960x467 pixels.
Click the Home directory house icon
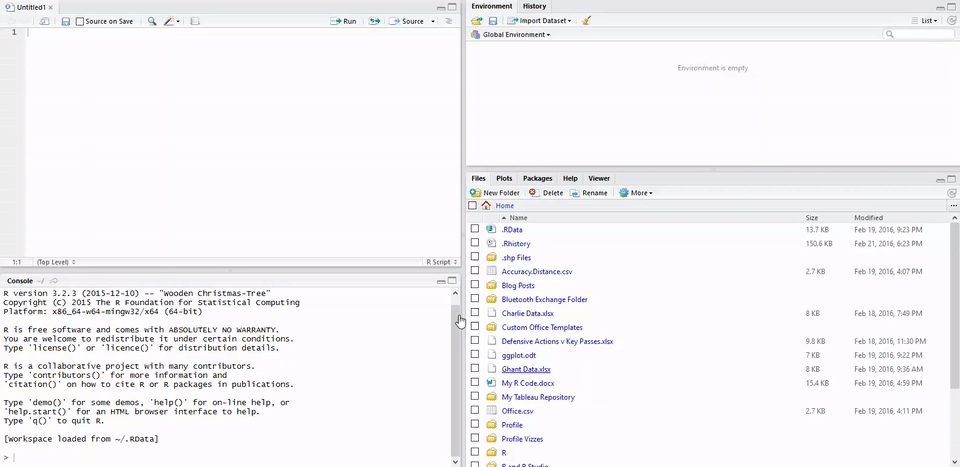pos(486,205)
